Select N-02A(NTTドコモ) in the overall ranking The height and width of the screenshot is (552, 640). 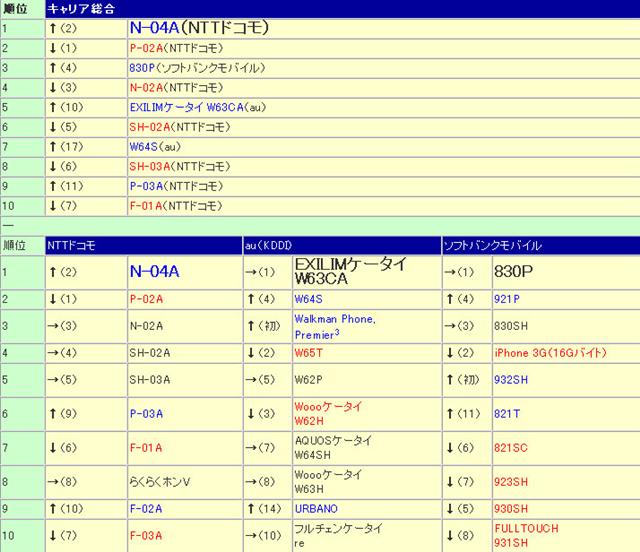(x=176, y=87)
